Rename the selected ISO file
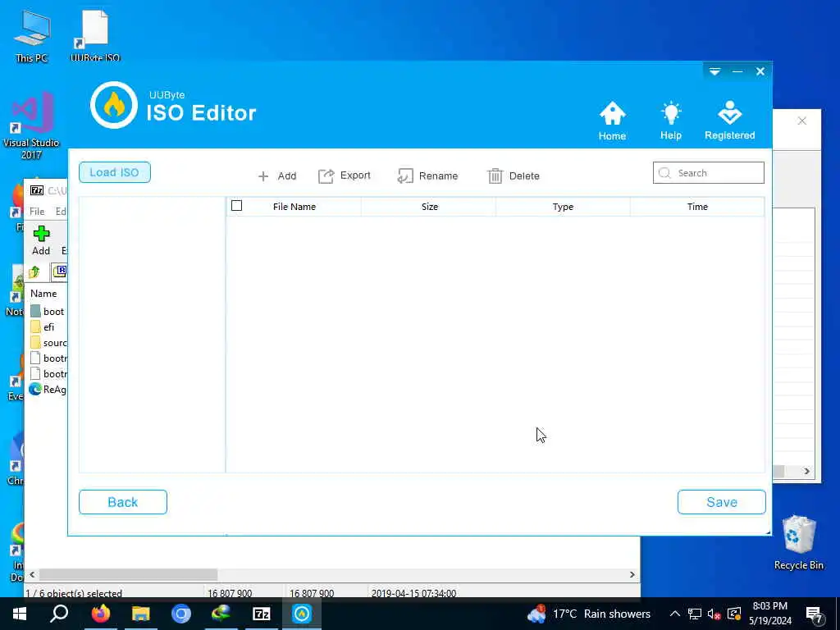840x630 pixels. [x=427, y=176]
